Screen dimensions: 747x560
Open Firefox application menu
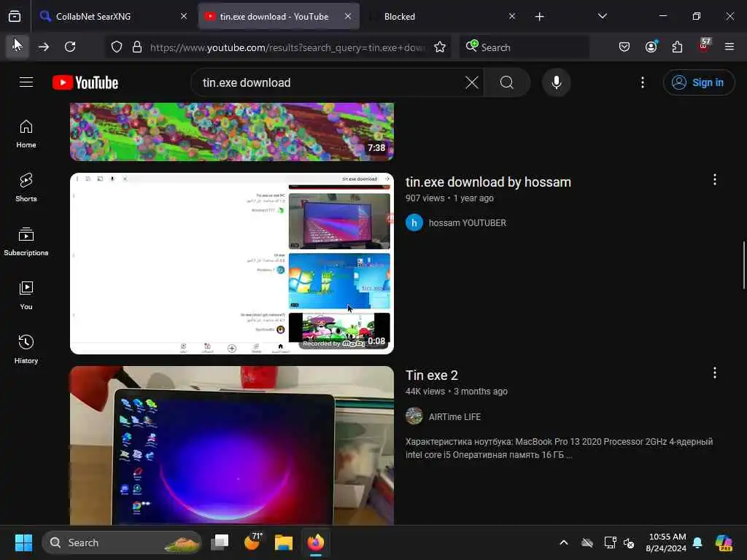pos(729,47)
